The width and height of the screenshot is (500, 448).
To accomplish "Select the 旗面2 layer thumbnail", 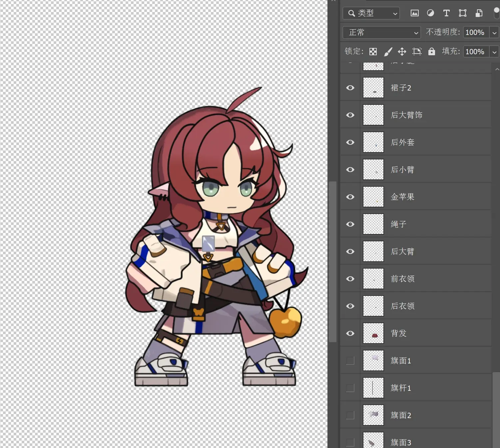I will click(x=373, y=415).
